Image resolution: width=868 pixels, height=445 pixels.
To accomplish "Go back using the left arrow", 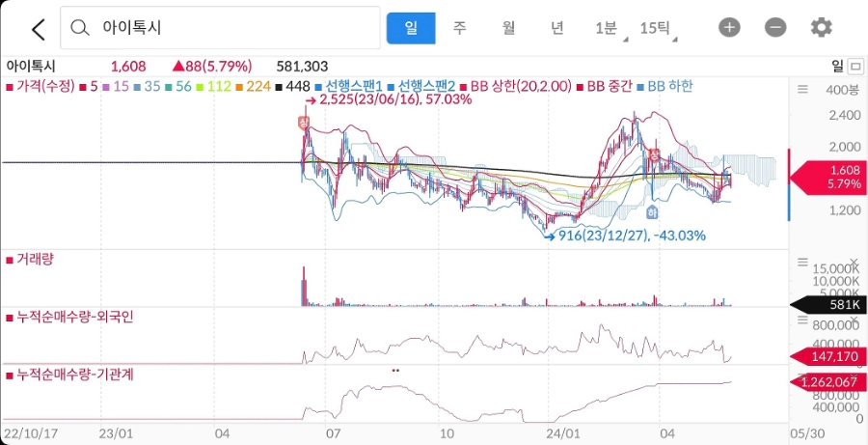I will click(39, 29).
